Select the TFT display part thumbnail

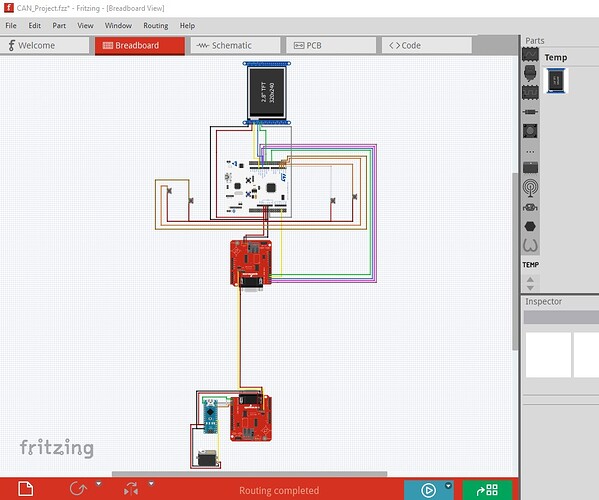click(x=556, y=81)
